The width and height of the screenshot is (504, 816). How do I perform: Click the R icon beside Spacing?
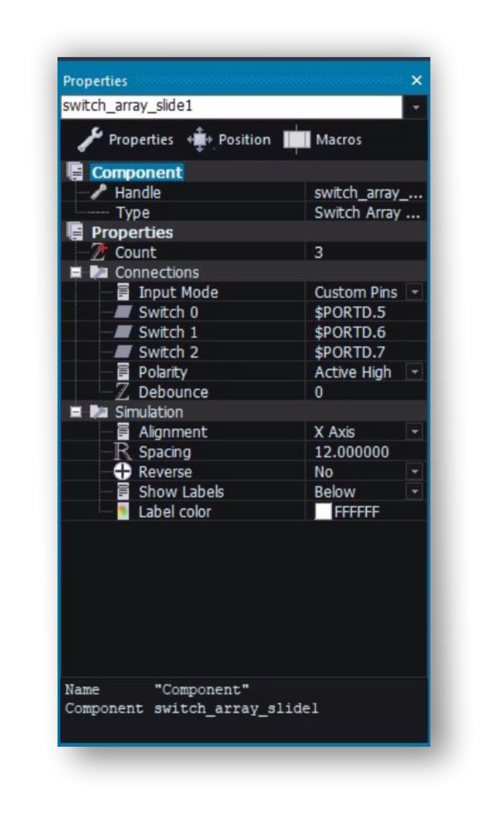122,452
